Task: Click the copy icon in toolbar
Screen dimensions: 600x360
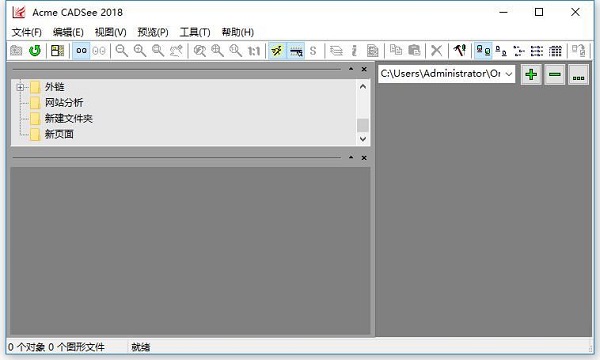Action: tap(396, 50)
